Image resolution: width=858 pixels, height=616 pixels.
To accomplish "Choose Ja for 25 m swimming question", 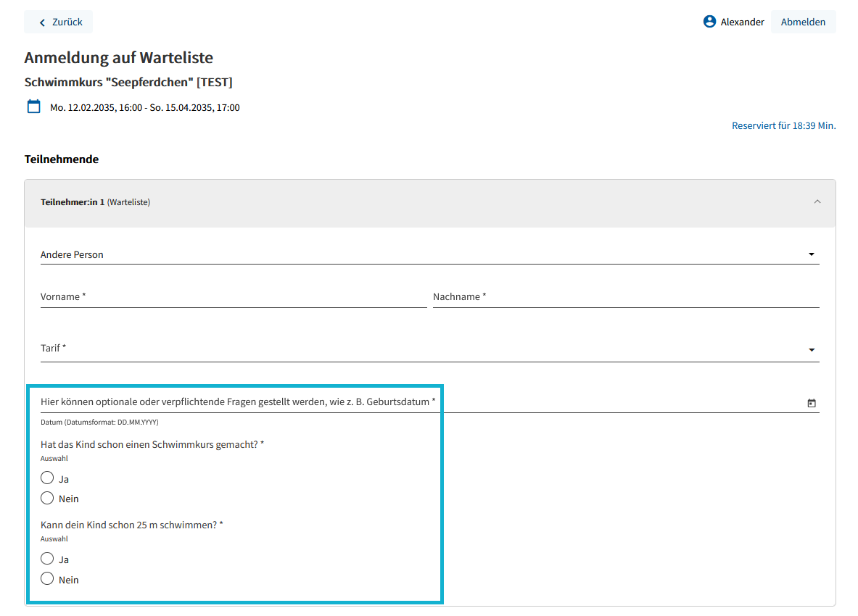I will [x=47, y=559].
